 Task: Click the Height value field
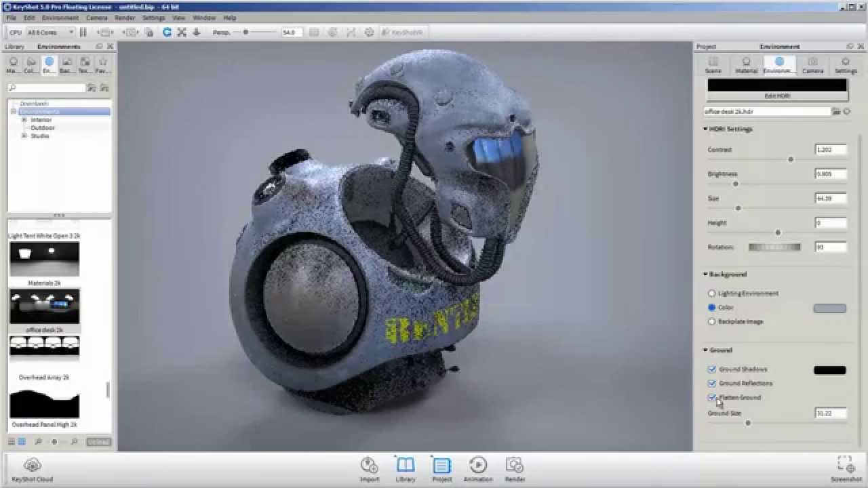[x=831, y=223]
